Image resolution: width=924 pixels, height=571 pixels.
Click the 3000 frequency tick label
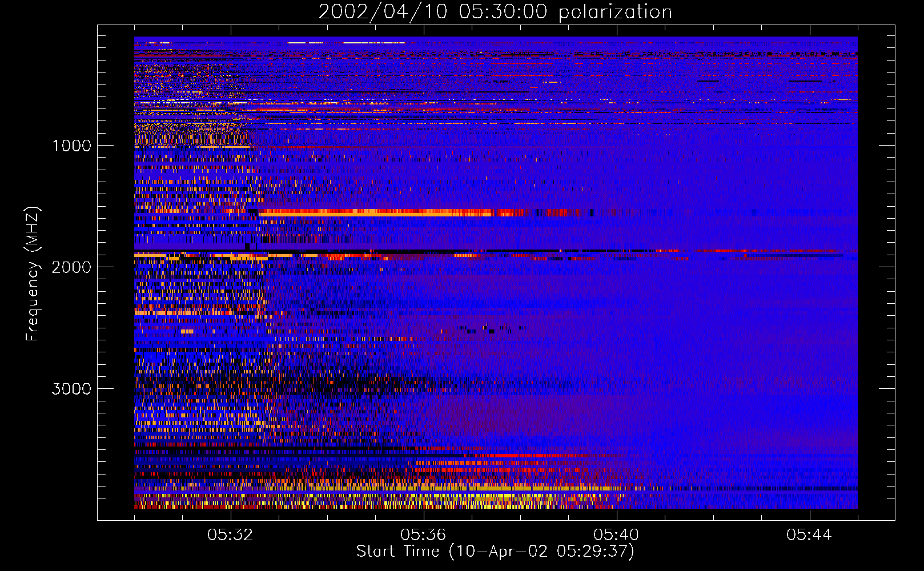[x=71, y=389]
